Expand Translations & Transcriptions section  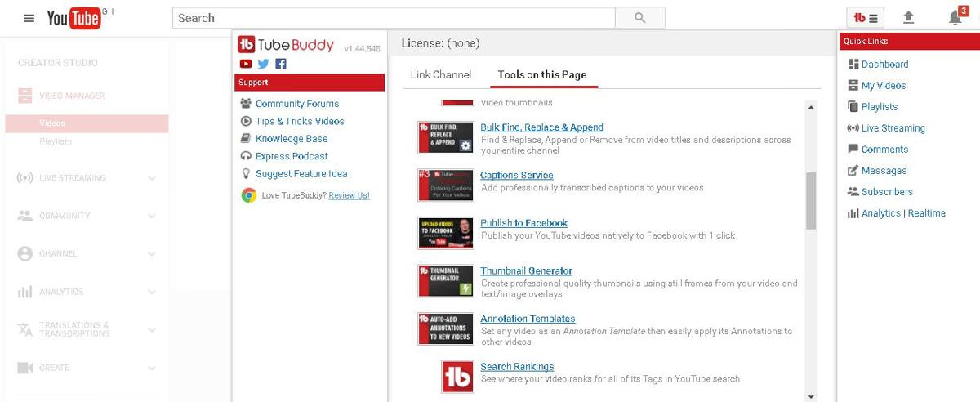tap(152, 330)
